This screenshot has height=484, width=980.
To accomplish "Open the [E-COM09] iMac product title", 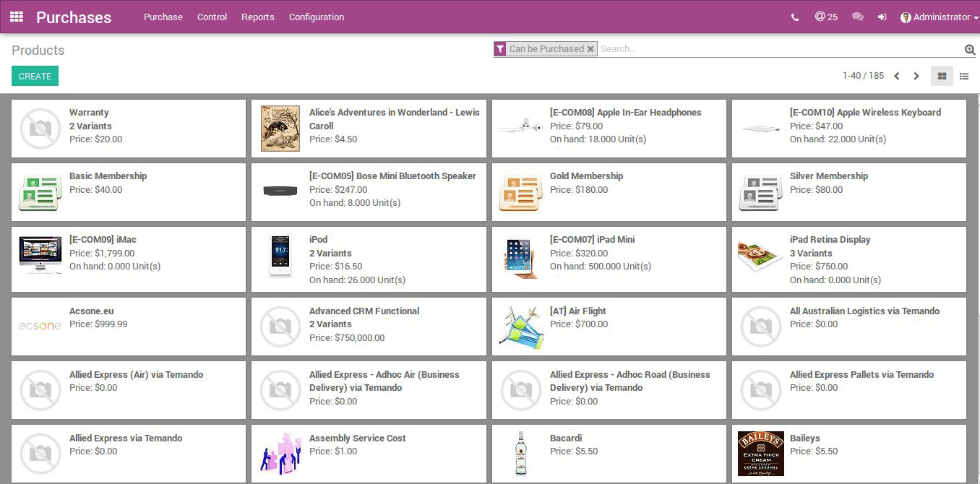I will [x=103, y=240].
